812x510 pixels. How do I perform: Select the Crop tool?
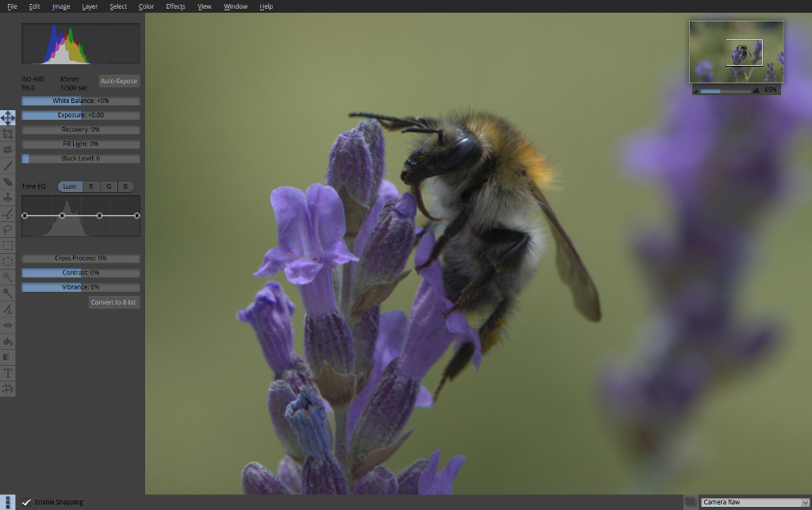[x=8, y=134]
